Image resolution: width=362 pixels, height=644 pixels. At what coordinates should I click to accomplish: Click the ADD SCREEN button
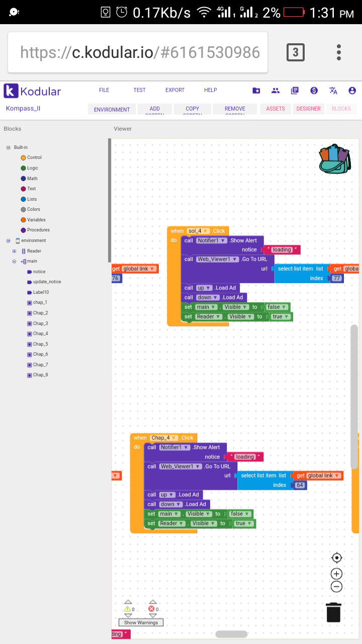(x=155, y=109)
